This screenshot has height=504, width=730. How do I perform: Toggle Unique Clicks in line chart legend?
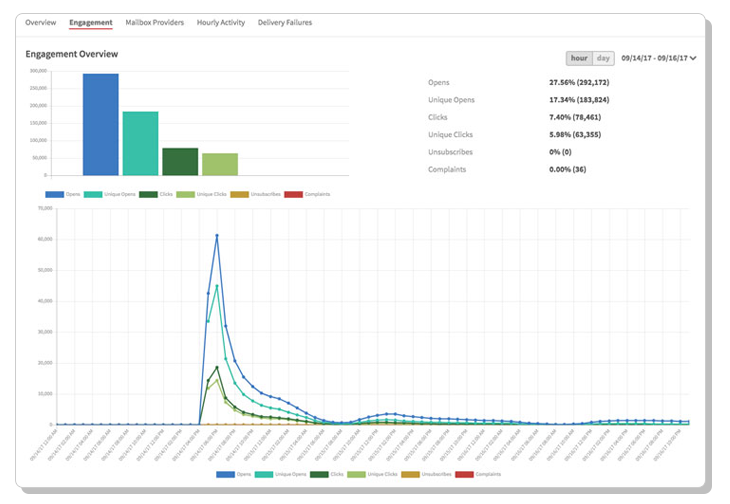[x=372, y=474]
